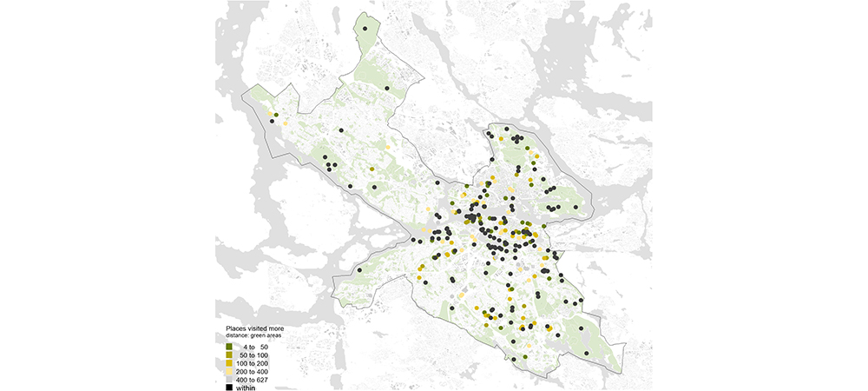Click the pale yellow 200 to 400 swatch
Screen dimensions: 868x391
[x=229, y=372]
